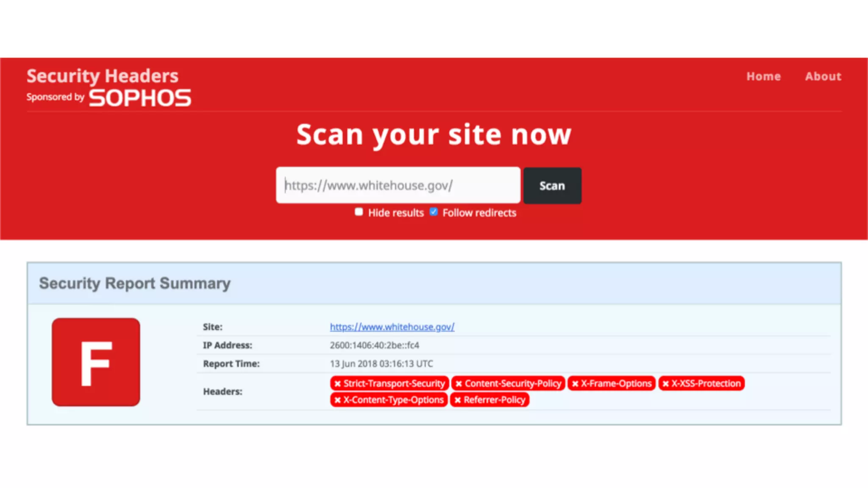
Task: Open the whitehouse.gov site link
Action: pyautogui.click(x=392, y=327)
